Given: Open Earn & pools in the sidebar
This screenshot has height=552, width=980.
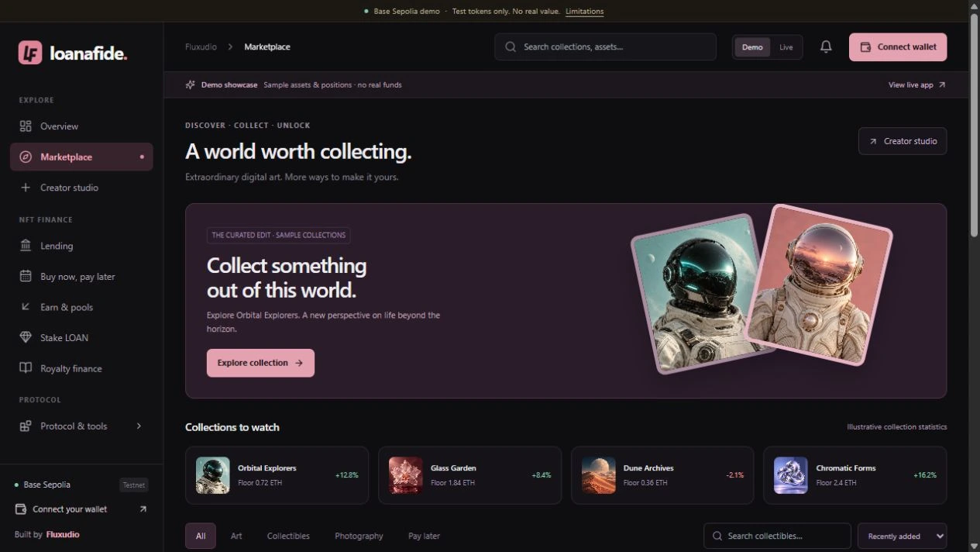Looking at the screenshot, I should pyautogui.click(x=81, y=307).
